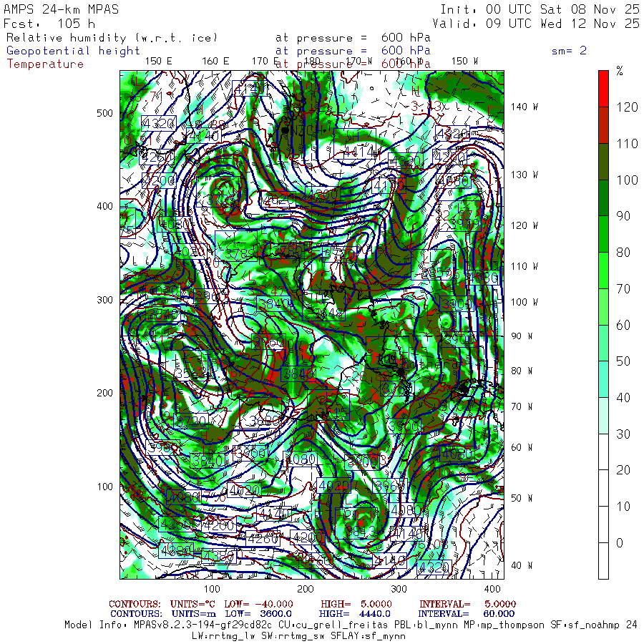Click the red "HIGH= 5.0000" contour text

coord(356,604)
